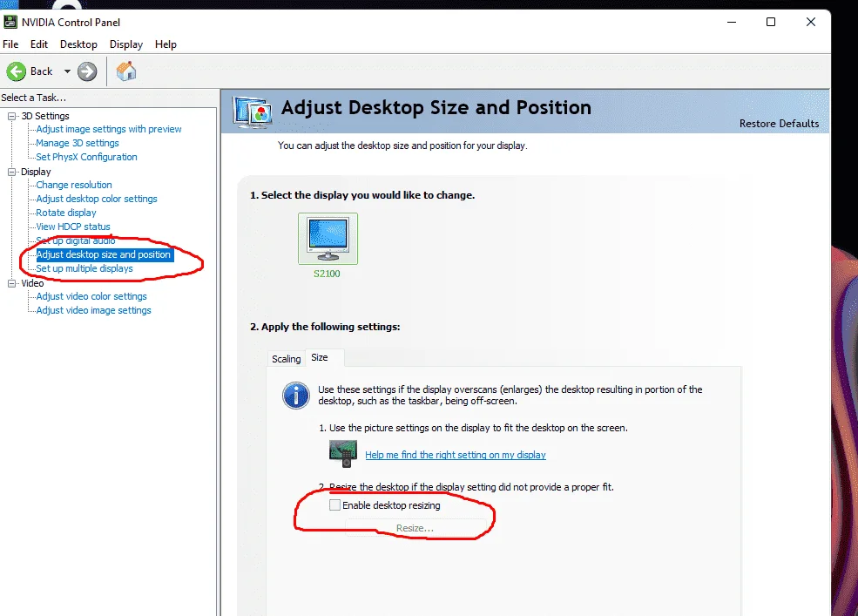This screenshot has width=858, height=616.
Task: Select the 3D Settings category label
Action: [45, 116]
